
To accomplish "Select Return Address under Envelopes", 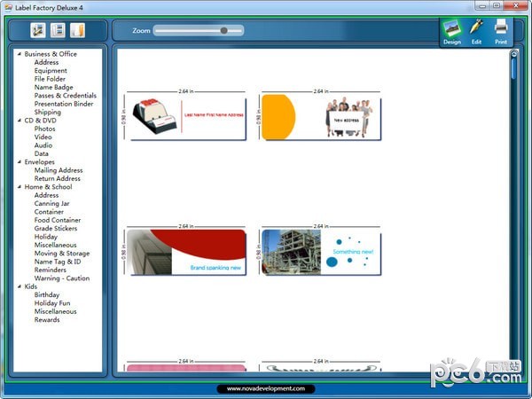I will 58,178.
